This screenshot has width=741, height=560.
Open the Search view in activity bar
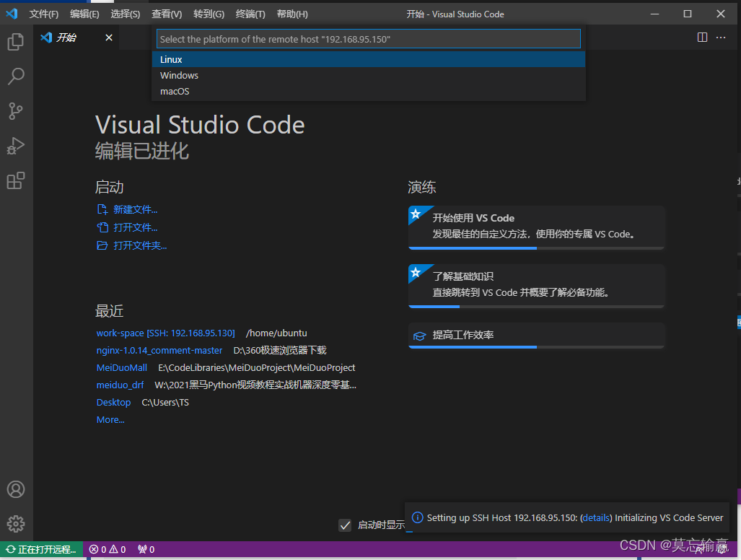[16, 76]
